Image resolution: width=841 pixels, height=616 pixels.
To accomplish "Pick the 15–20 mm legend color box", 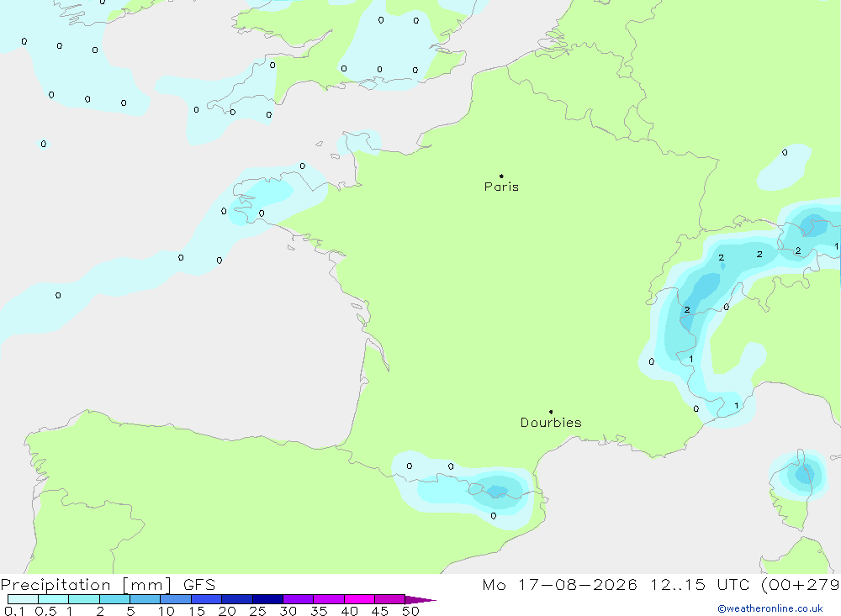I will [x=207, y=599].
